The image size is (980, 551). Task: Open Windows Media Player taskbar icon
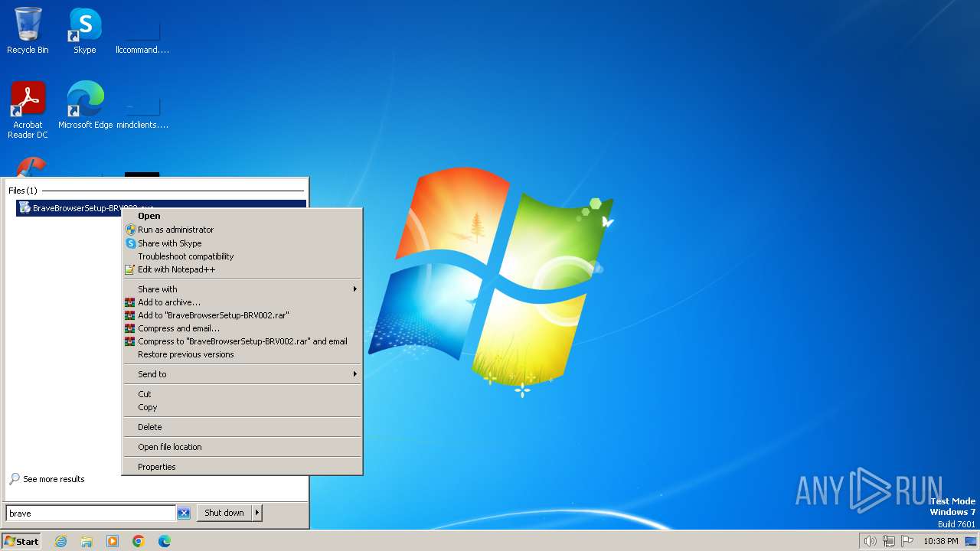tap(113, 541)
